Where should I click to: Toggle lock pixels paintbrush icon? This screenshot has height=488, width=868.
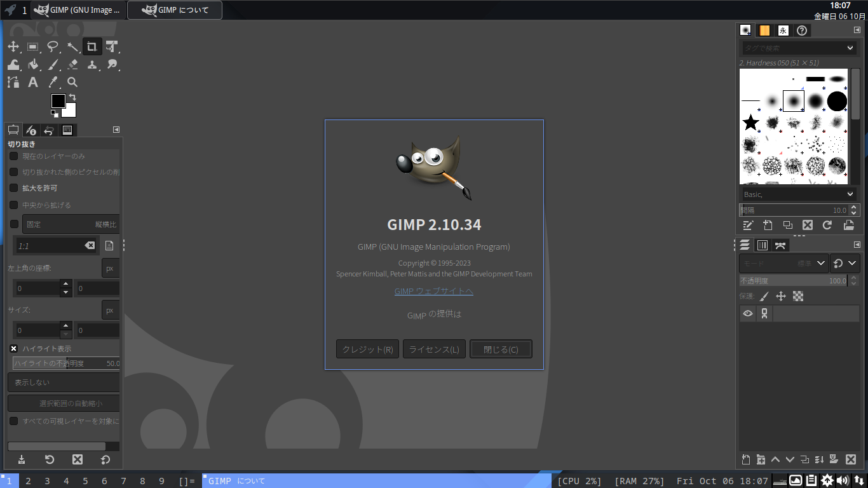pos(764,296)
